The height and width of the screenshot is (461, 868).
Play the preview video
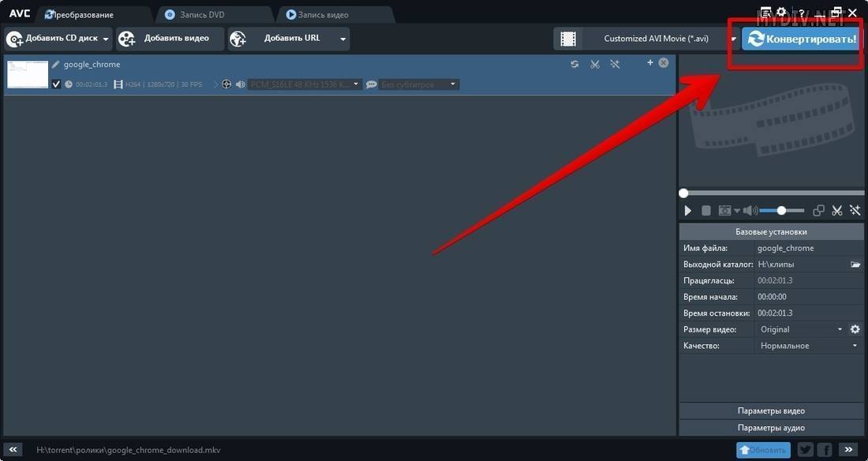tap(687, 211)
